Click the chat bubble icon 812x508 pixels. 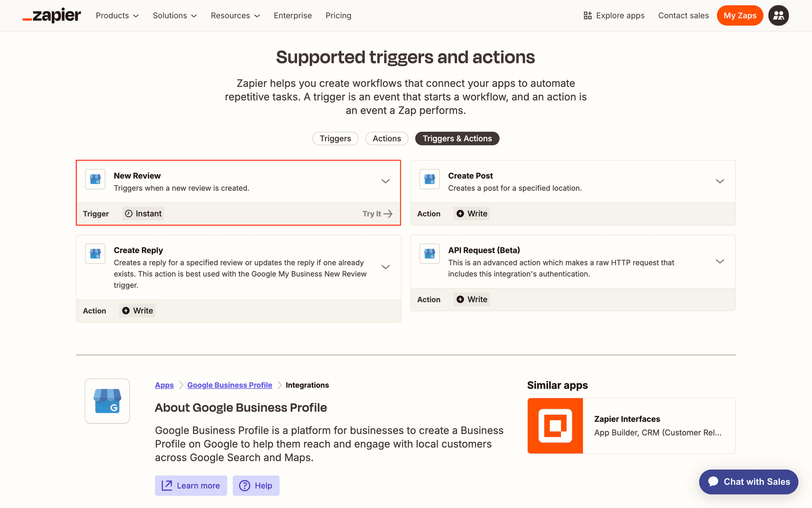click(713, 482)
